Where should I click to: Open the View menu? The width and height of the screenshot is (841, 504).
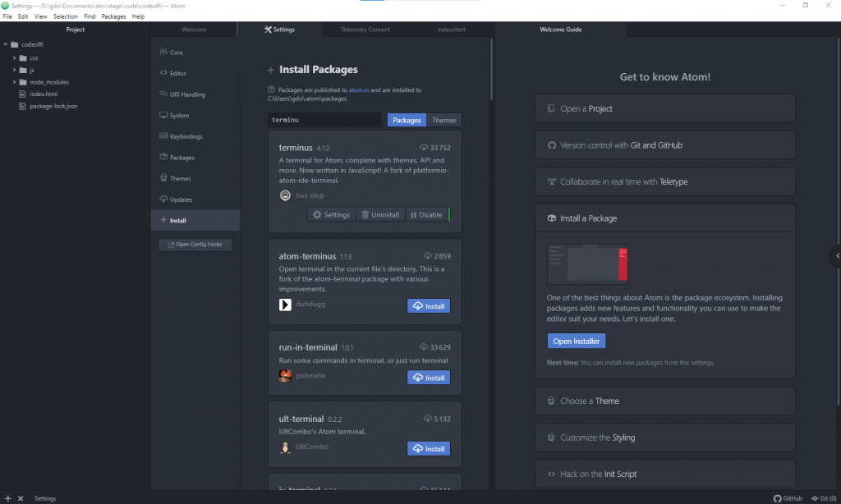click(x=41, y=16)
